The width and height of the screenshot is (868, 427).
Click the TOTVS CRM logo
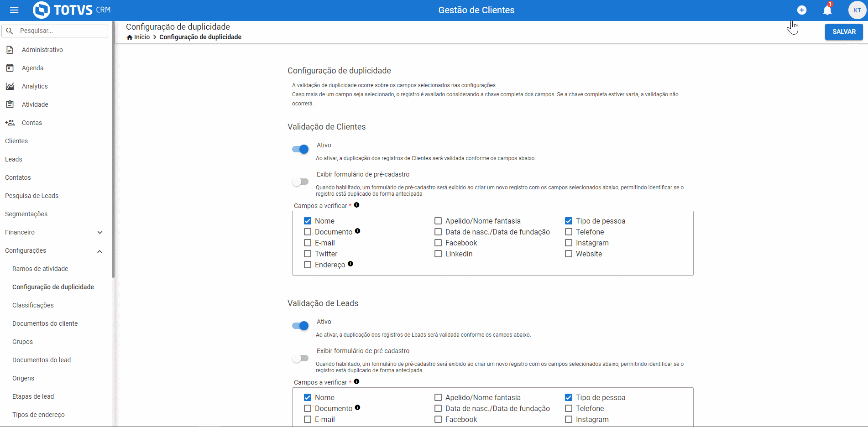pos(72,10)
